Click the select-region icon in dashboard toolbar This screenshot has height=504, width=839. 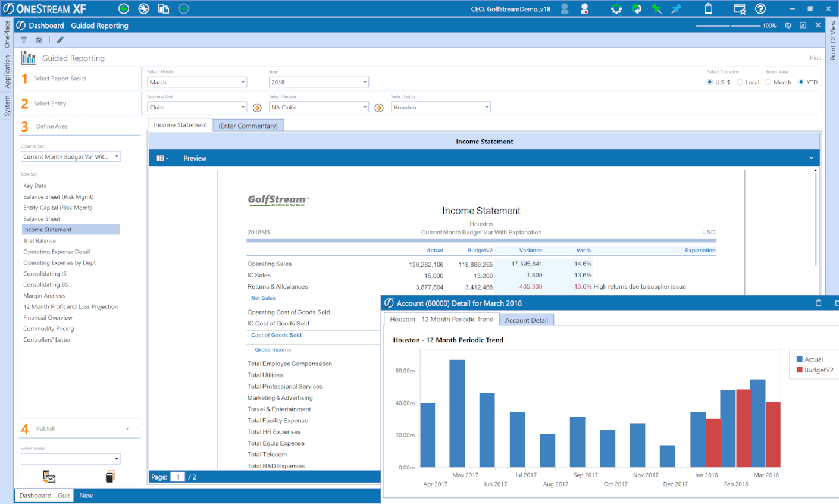tap(39, 40)
